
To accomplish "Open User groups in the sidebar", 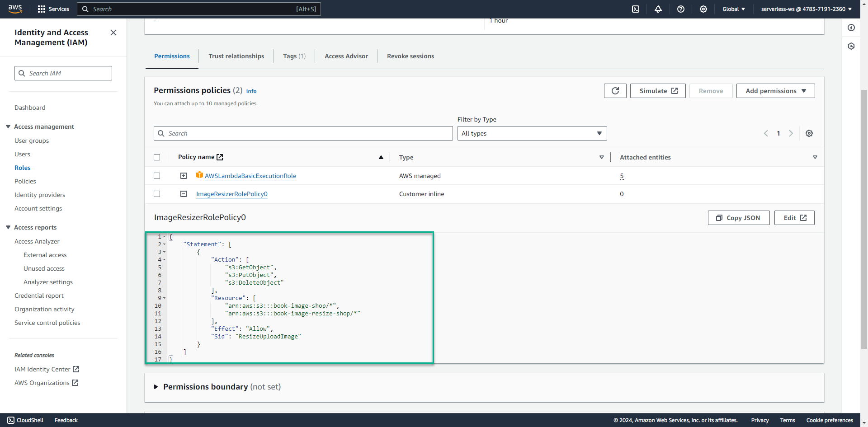I will point(32,141).
